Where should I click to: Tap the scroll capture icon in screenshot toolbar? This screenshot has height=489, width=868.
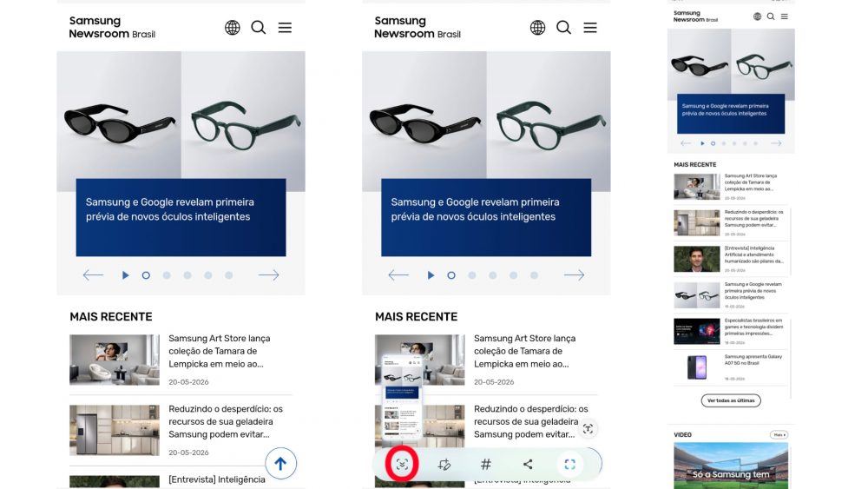click(x=403, y=464)
